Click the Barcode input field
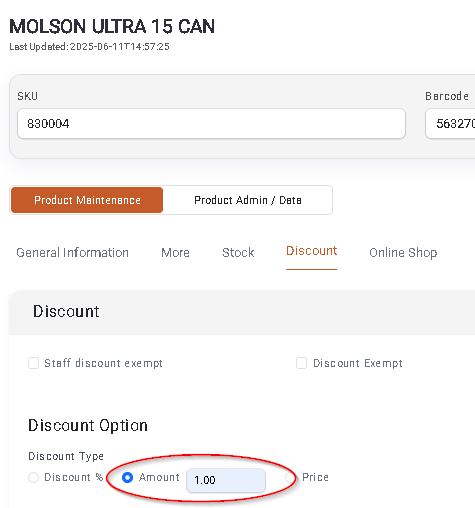Viewport: 475px width, 508px height. 450,124
